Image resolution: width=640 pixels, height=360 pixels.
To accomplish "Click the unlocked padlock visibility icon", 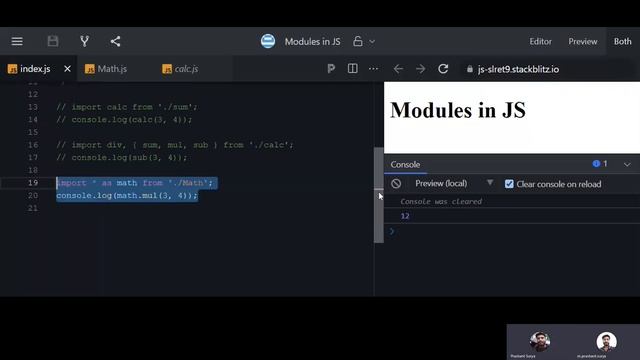I will pos(358,41).
